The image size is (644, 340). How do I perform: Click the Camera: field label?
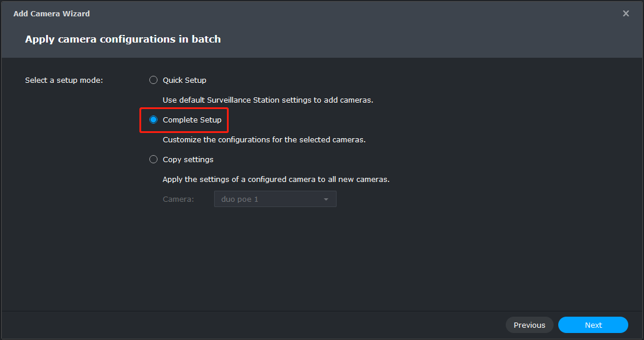click(x=178, y=199)
